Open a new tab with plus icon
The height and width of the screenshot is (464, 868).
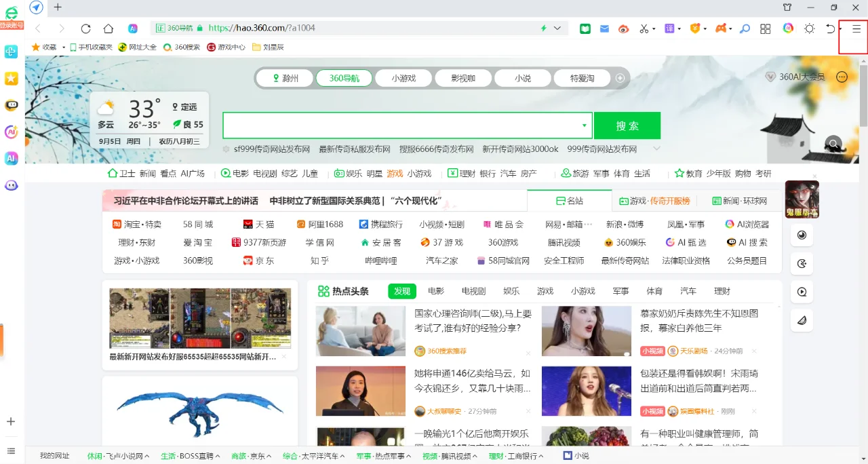pyautogui.click(x=58, y=7)
